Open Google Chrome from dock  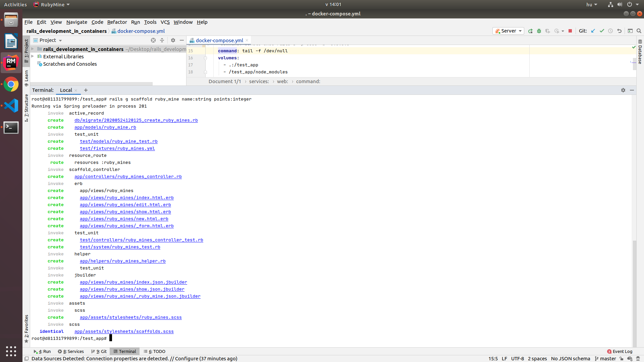[11, 84]
